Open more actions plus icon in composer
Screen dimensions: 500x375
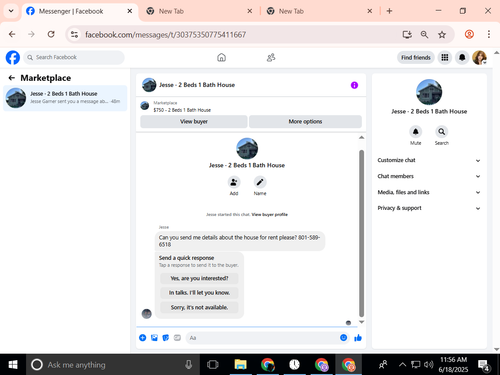[143, 338]
